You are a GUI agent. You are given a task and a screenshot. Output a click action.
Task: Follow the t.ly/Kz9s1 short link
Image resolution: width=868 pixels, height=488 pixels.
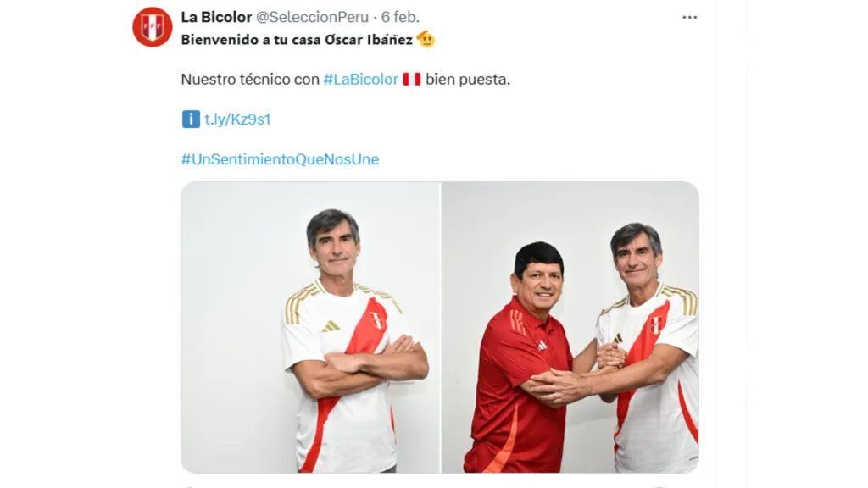[237, 119]
